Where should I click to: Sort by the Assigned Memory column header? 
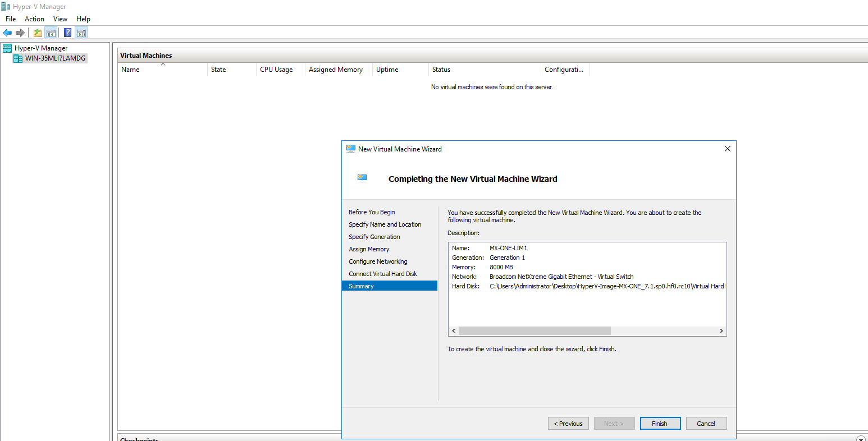click(x=335, y=70)
